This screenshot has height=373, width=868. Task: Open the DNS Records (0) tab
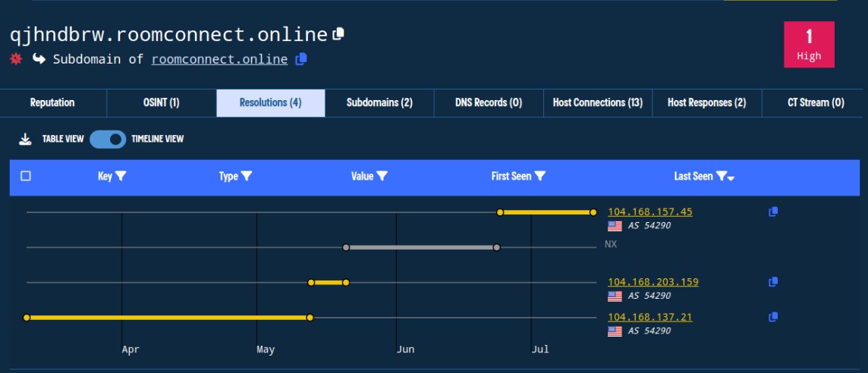tap(489, 102)
